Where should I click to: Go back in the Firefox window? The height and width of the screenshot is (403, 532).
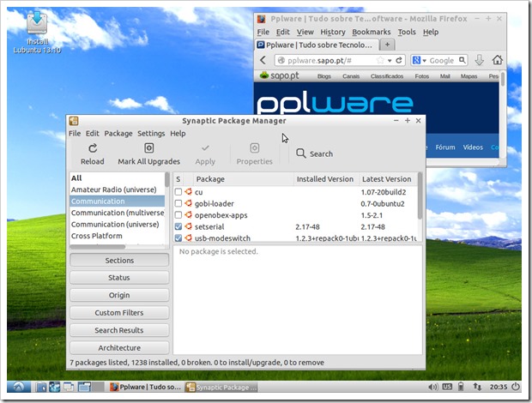(263, 60)
